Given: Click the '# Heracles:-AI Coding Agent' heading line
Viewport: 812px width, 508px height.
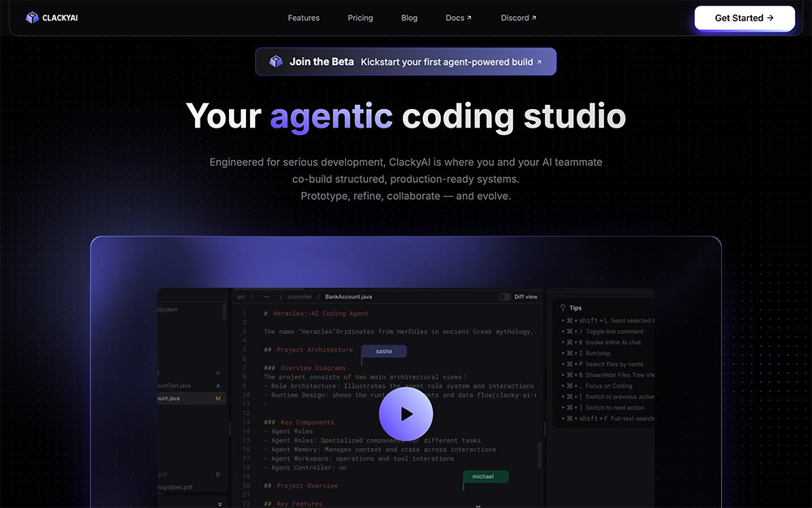Looking at the screenshot, I should [316, 314].
